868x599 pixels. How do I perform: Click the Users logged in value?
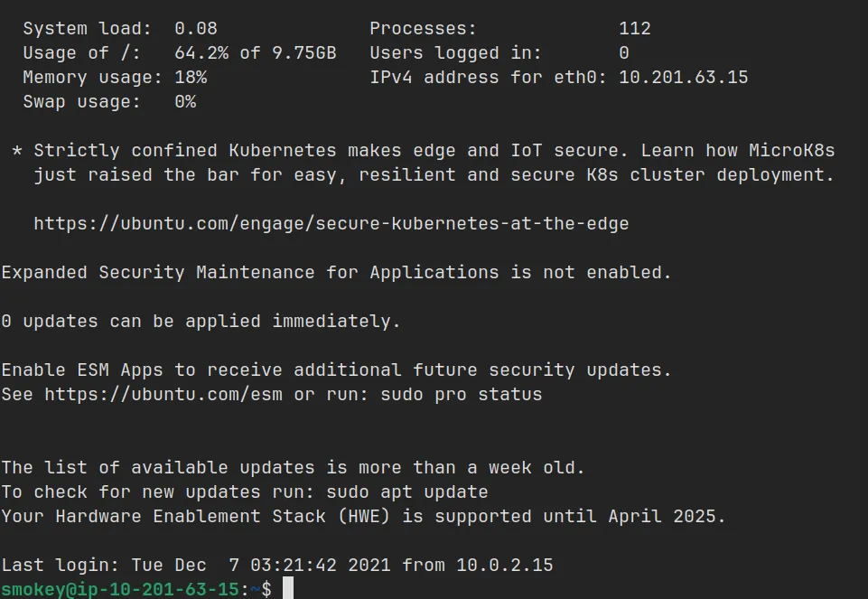(x=624, y=53)
